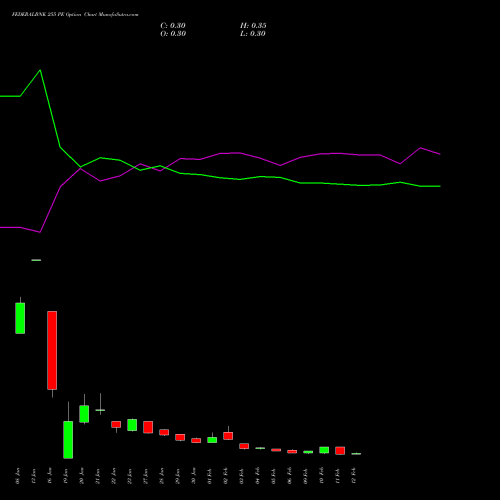Select the green candle for 20 Jan
The image size is (500, 500).
click(84, 414)
